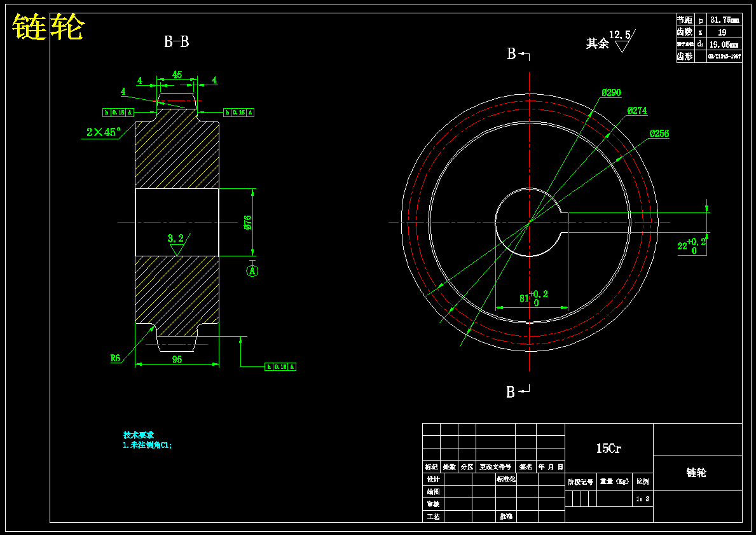Image resolution: width=756 pixels, height=535 pixels.
Task: Click the Ø76 bore diameter dimension
Action: [247, 223]
